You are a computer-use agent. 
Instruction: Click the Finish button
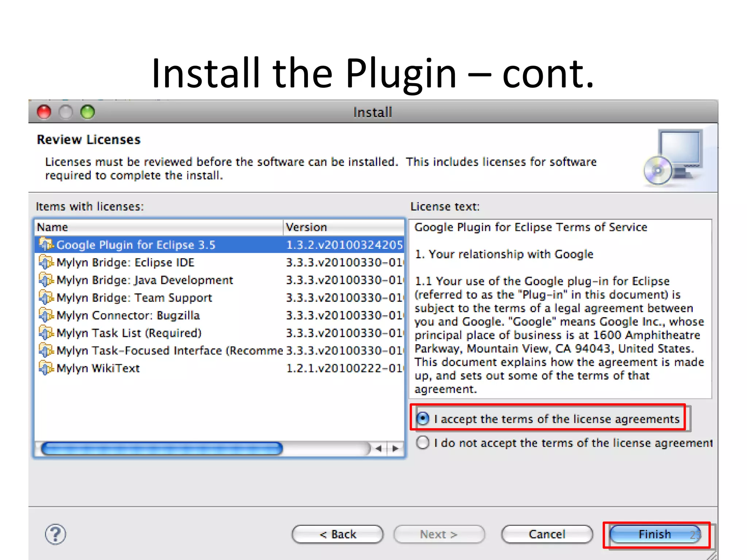[655, 534]
